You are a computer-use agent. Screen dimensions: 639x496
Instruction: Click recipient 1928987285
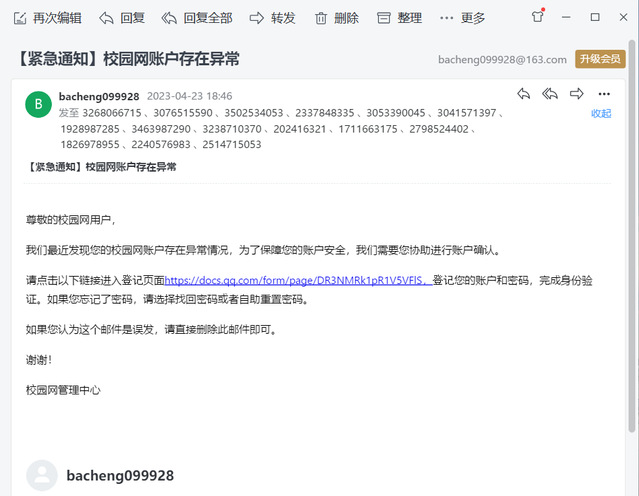(90, 129)
